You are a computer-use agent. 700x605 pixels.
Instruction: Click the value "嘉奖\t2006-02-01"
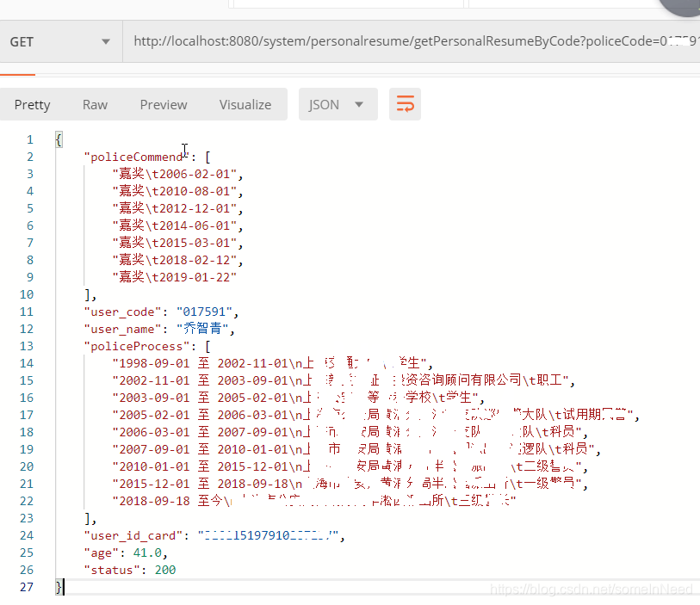point(174,174)
